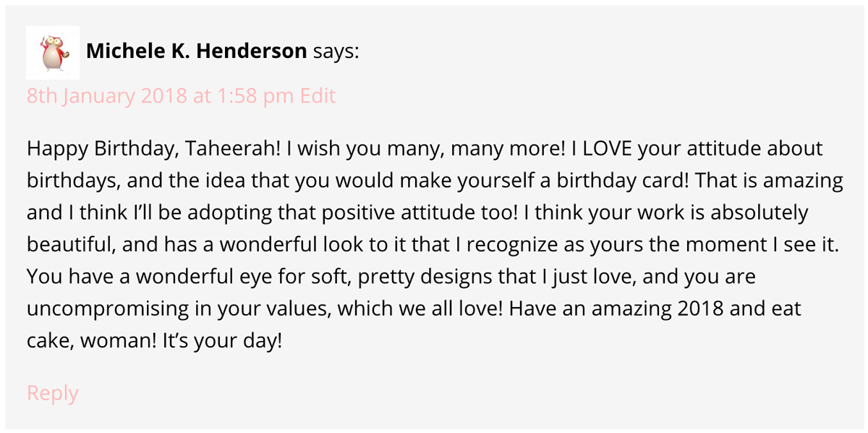Image resolution: width=868 pixels, height=433 pixels.
Task: Click the says label beside the name
Action: pyautogui.click(x=337, y=51)
